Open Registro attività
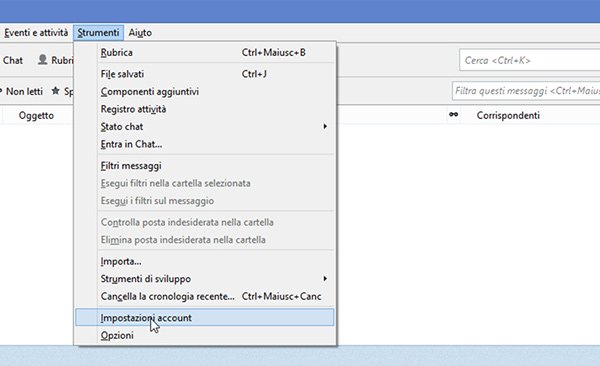The height and width of the screenshot is (366, 600). [x=204, y=109]
